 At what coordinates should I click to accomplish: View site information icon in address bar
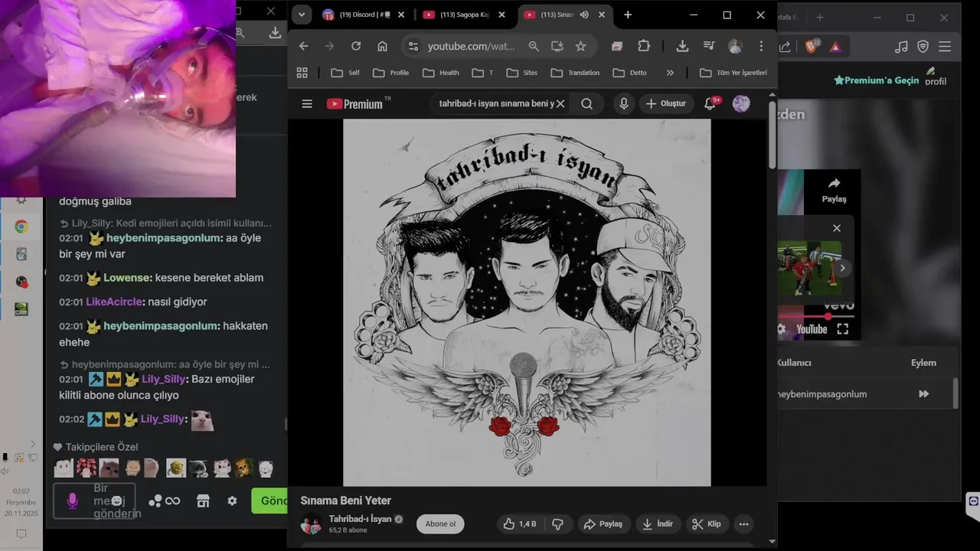(x=413, y=46)
